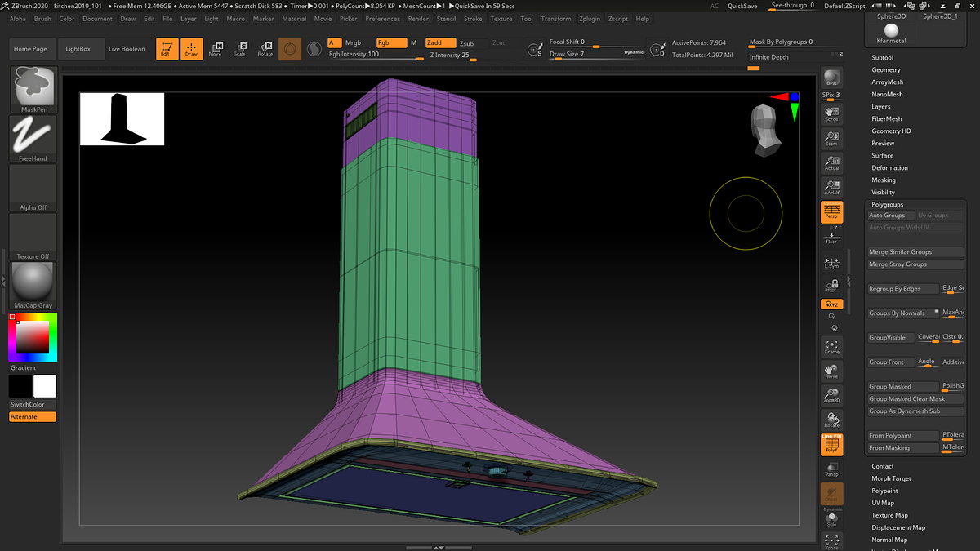Viewport: 980px width, 551px height.
Task: Click the Zoom view icon
Action: pyautogui.click(x=831, y=138)
